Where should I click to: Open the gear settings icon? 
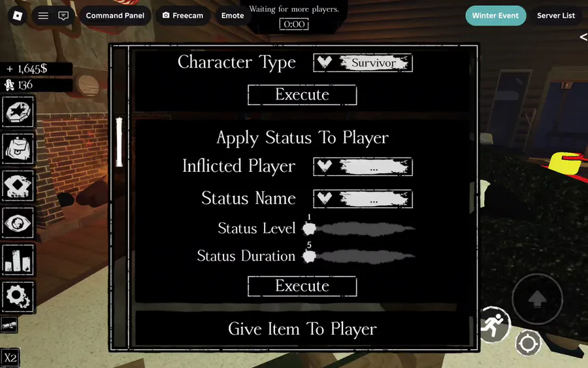(x=18, y=297)
